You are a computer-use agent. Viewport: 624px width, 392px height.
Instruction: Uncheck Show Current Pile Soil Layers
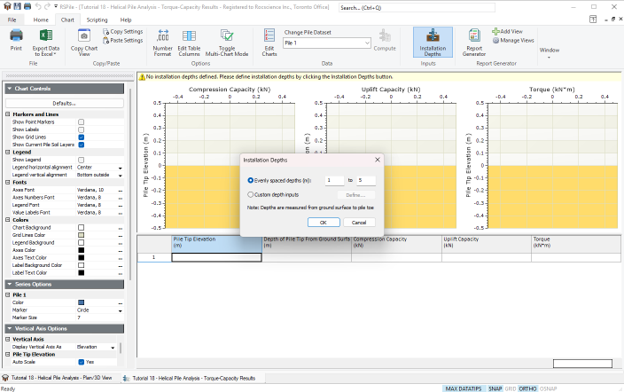point(81,145)
